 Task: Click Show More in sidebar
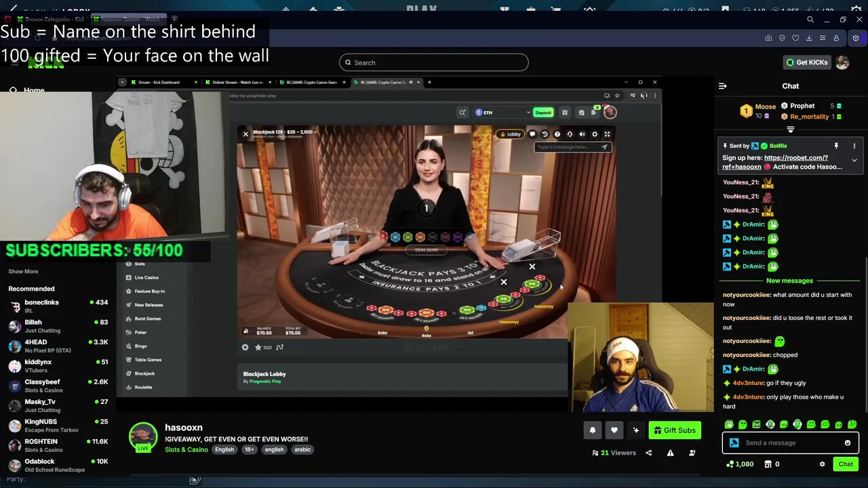[23, 271]
